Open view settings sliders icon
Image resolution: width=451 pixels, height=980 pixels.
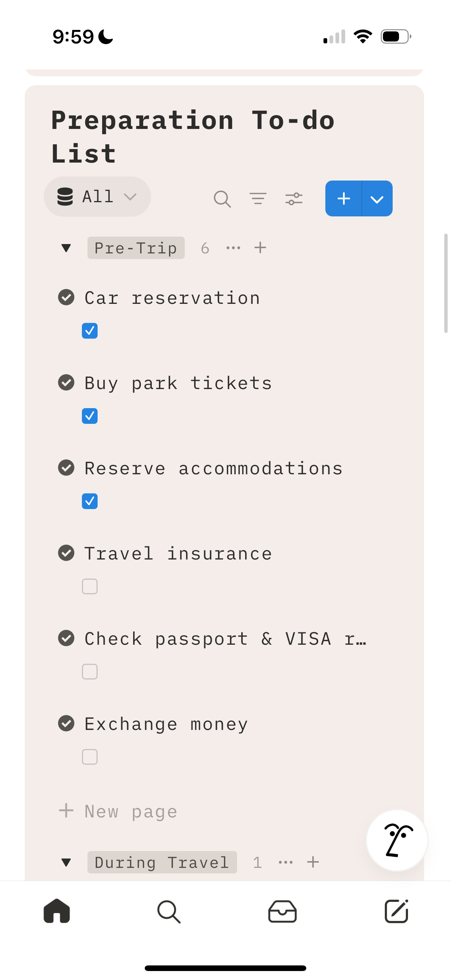(x=294, y=198)
